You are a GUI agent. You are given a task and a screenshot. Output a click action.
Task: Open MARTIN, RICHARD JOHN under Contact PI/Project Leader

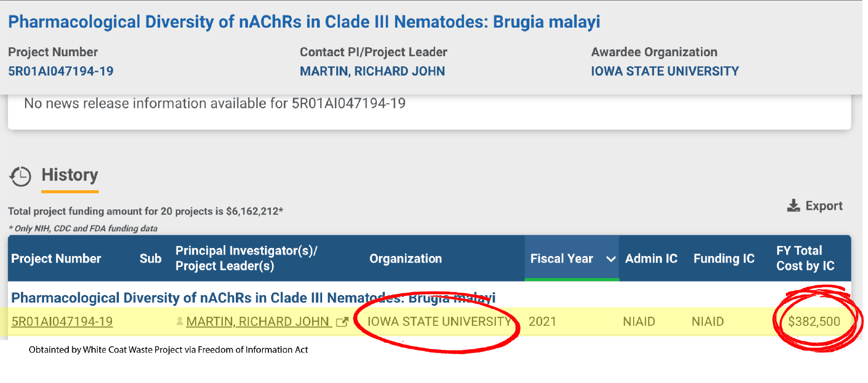pos(372,71)
